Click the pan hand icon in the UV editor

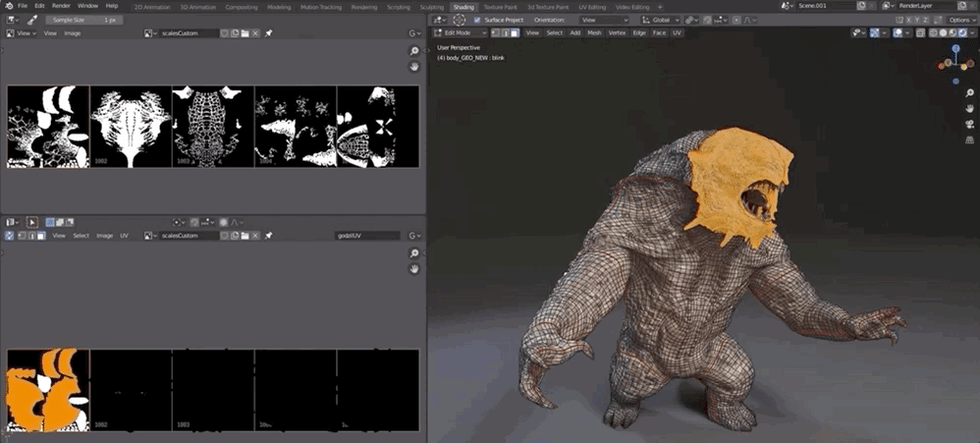click(414, 268)
